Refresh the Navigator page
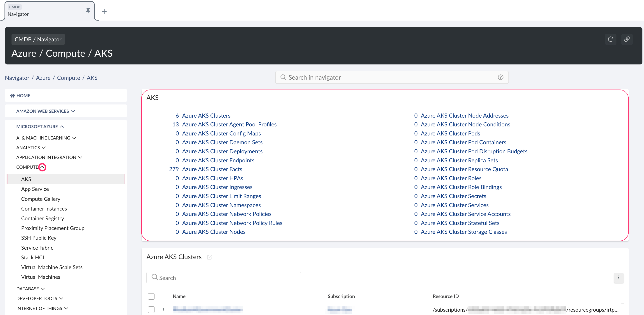 (x=611, y=39)
